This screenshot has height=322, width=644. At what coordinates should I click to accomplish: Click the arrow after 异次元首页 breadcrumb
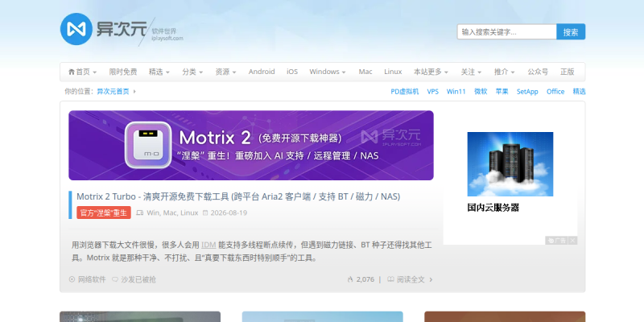click(134, 92)
